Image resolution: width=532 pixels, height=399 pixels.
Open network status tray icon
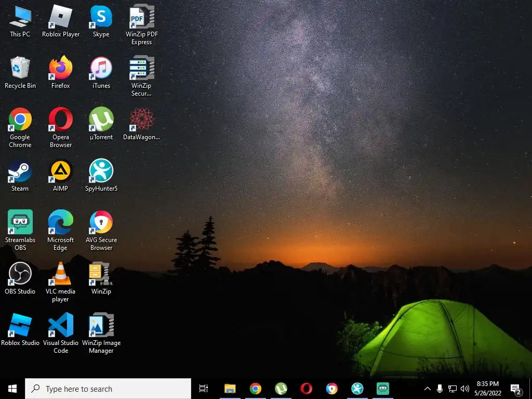pyautogui.click(x=453, y=389)
